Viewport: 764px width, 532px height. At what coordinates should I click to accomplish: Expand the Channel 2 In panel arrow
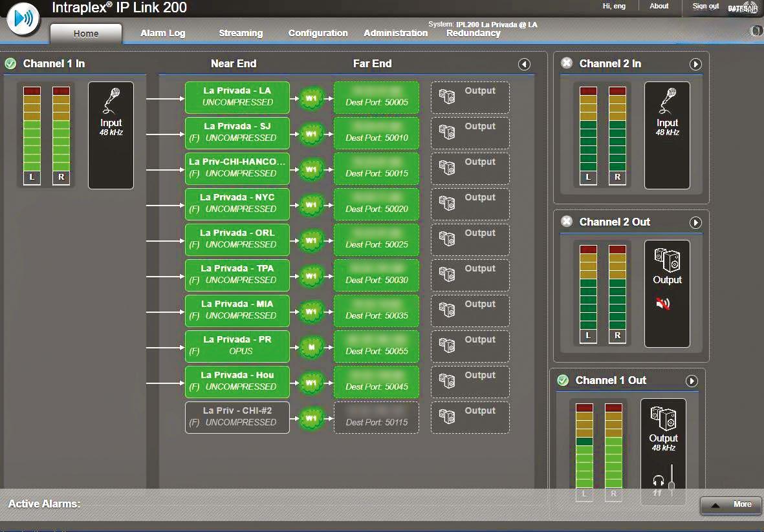pos(695,64)
